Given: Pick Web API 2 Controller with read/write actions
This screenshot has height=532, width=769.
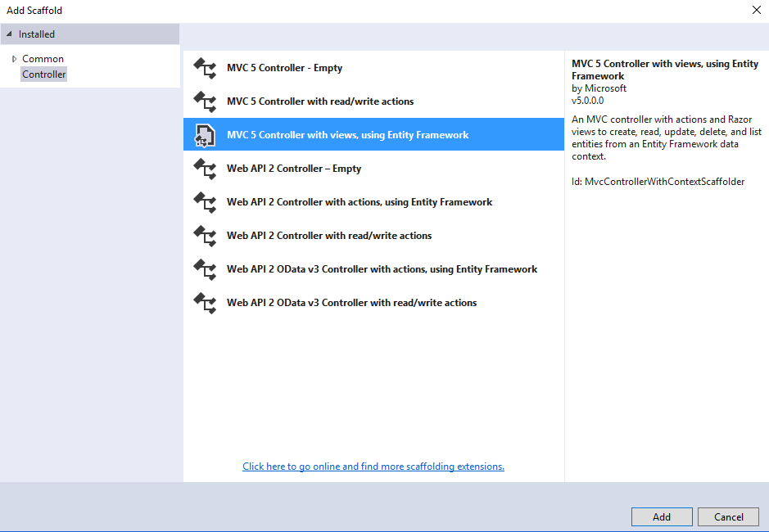Looking at the screenshot, I should [373, 236].
